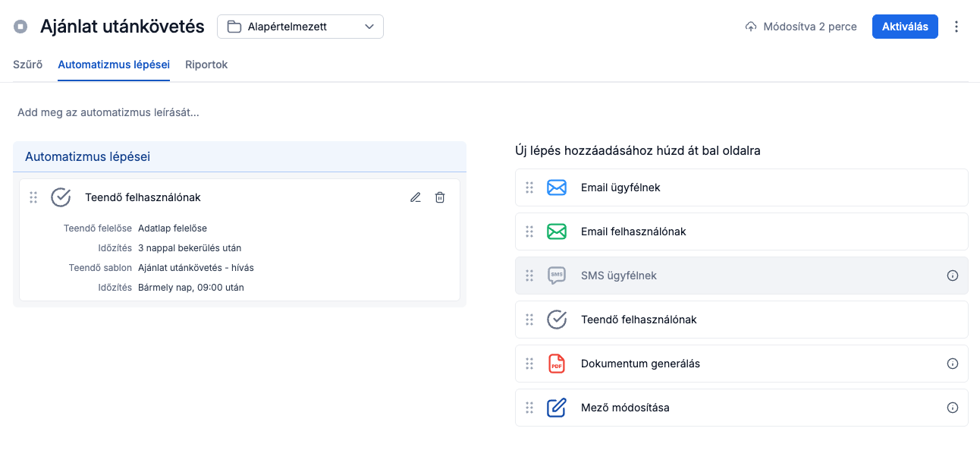Click the blue Email ügyfélnek envelope icon
Screen dimensions: 980x463
[x=557, y=187]
